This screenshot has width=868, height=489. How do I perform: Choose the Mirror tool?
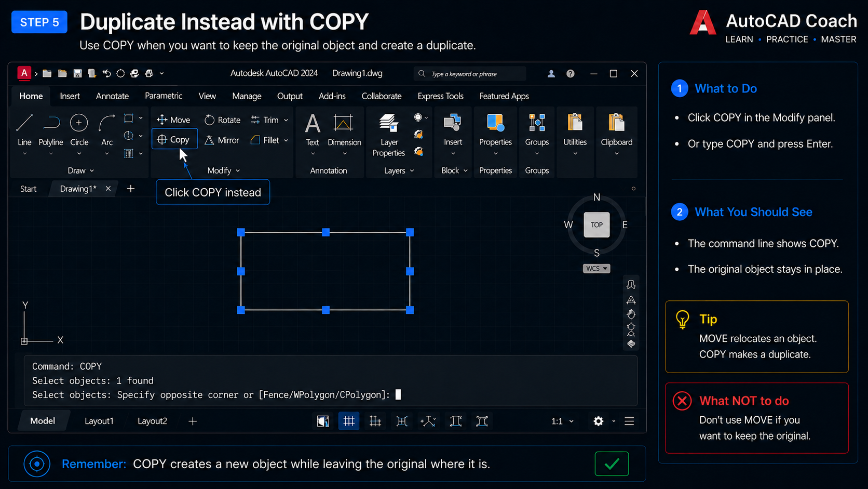coord(222,140)
